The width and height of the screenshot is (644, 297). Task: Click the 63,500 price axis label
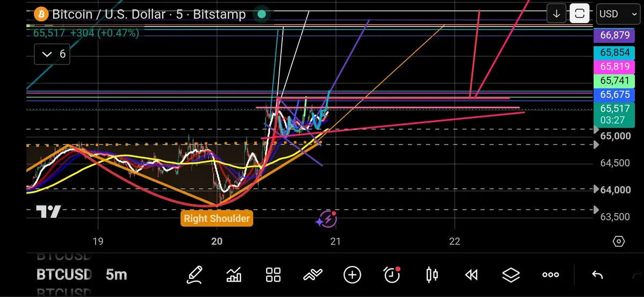[x=615, y=217]
